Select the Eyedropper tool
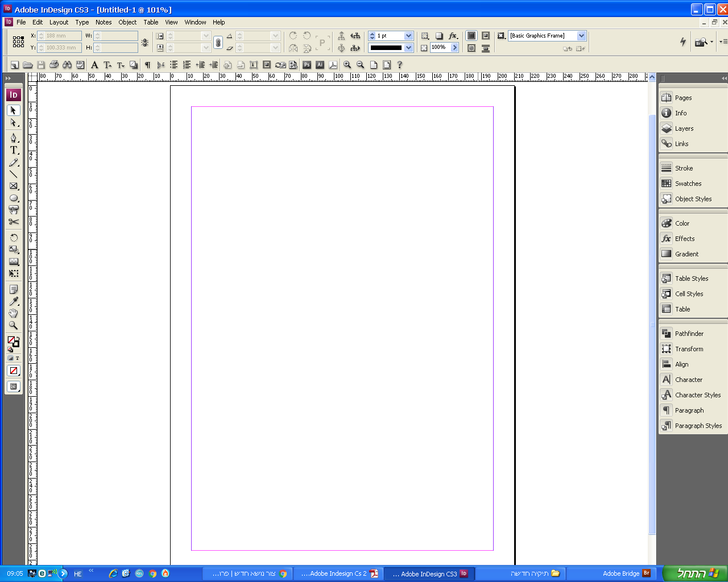Viewport: 728px width, 582px height. [x=14, y=301]
